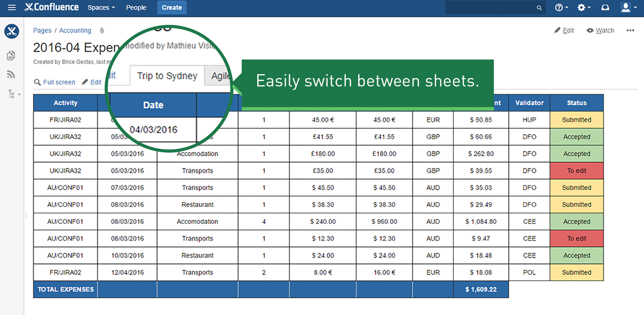This screenshot has height=315, width=644.
Task: Click the Edit page button beside Watch
Action: (564, 30)
